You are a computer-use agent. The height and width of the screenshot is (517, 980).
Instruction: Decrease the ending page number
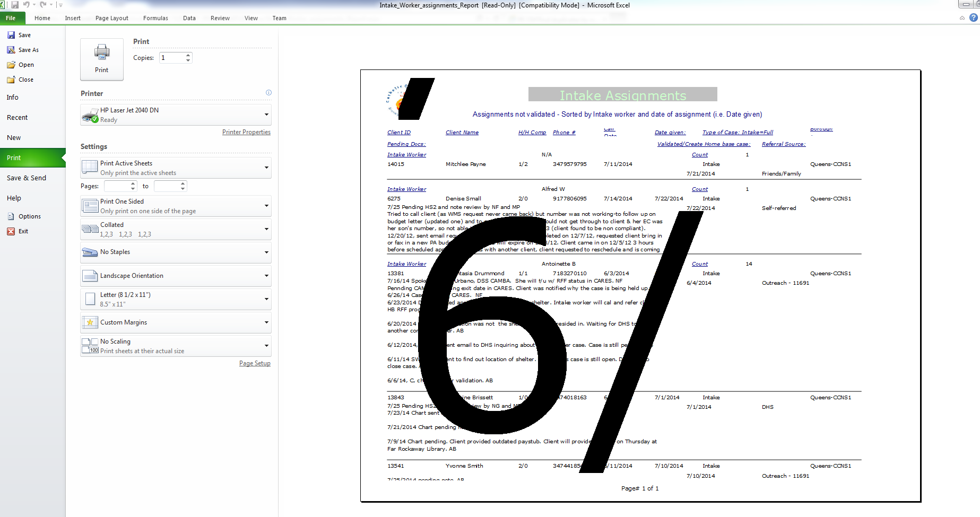coord(183,189)
